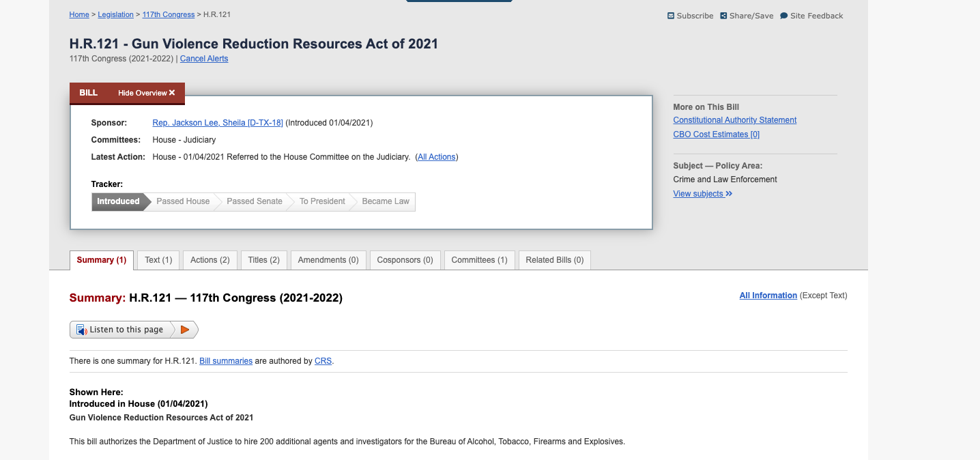Open the Actions (2) tab
The image size is (980, 460).
tap(210, 260)
